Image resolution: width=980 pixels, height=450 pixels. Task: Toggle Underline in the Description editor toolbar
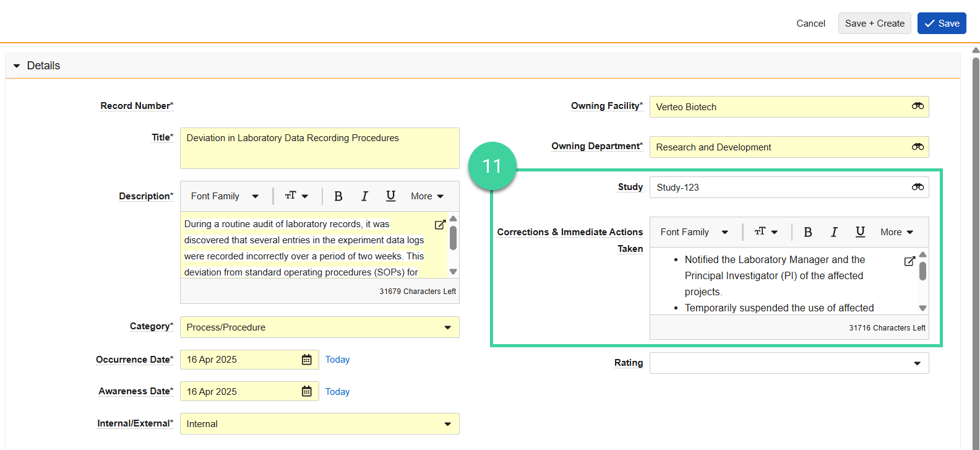point(390,196)
